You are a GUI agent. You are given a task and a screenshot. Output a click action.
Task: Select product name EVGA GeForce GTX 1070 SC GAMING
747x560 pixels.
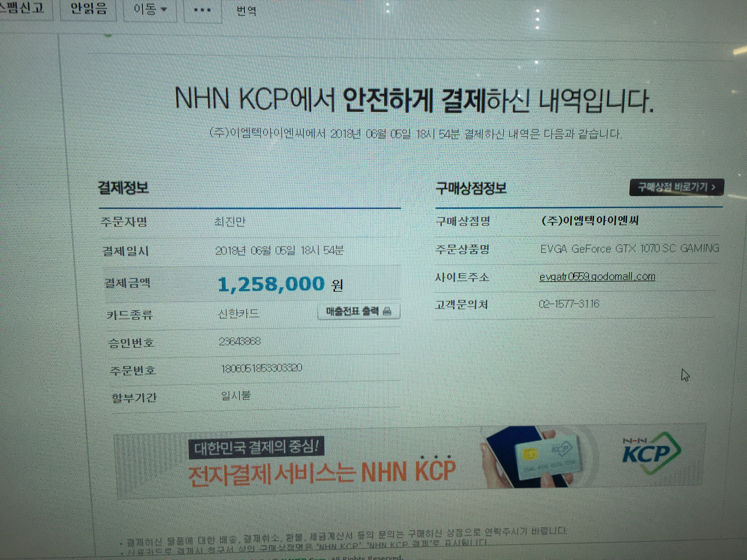[x=629, y=249]
